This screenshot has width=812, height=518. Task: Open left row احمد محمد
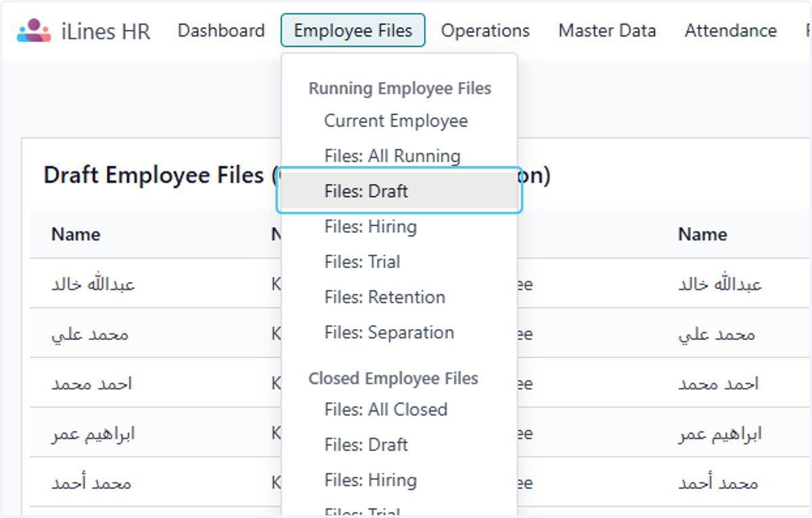coord(91,384)
